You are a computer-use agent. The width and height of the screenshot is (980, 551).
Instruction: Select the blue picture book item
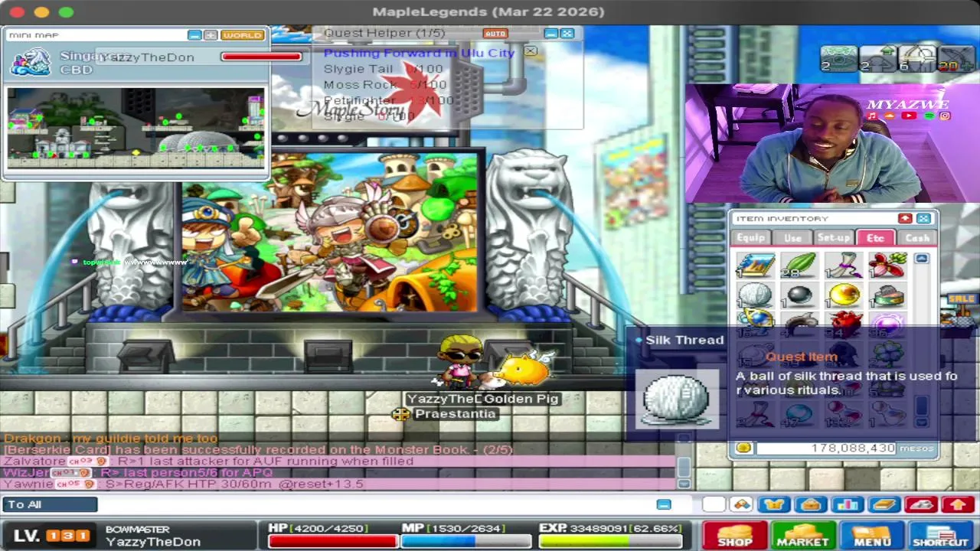(756, 266)
